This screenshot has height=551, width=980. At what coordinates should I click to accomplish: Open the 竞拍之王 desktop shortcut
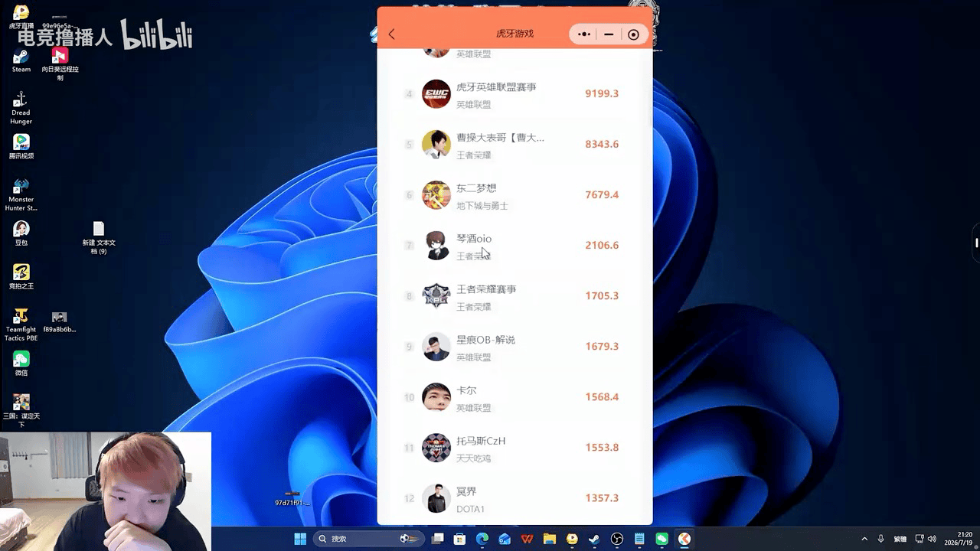[x=21, y=277]
